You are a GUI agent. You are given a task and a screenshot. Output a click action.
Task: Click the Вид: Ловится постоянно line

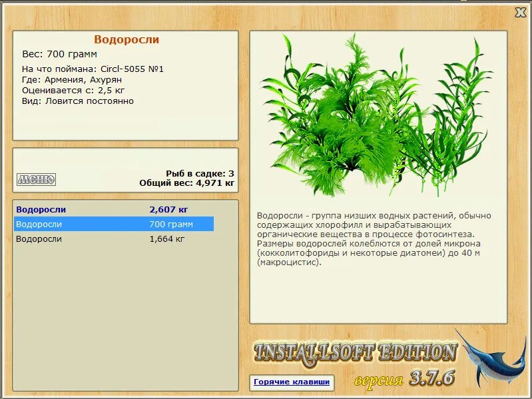tap(78, 101)
